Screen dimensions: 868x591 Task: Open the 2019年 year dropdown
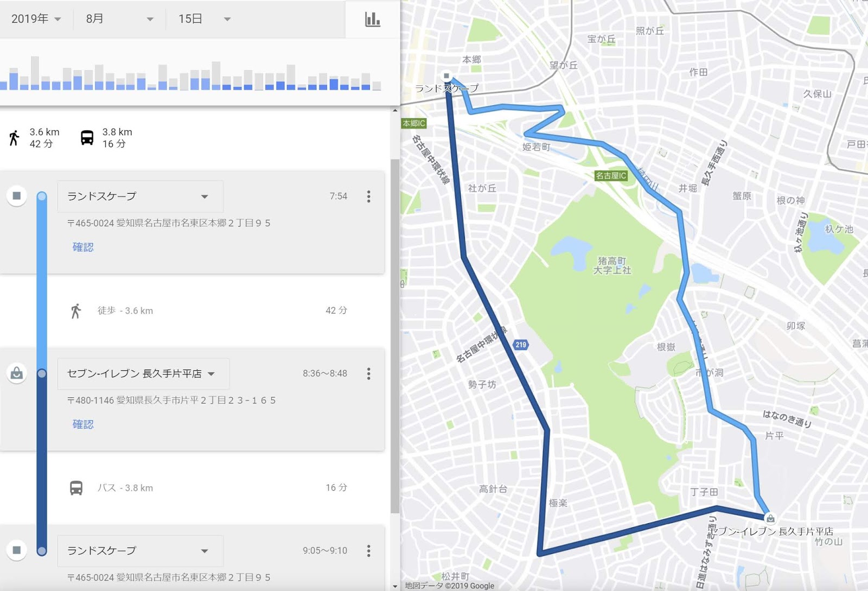coord(36,19)
